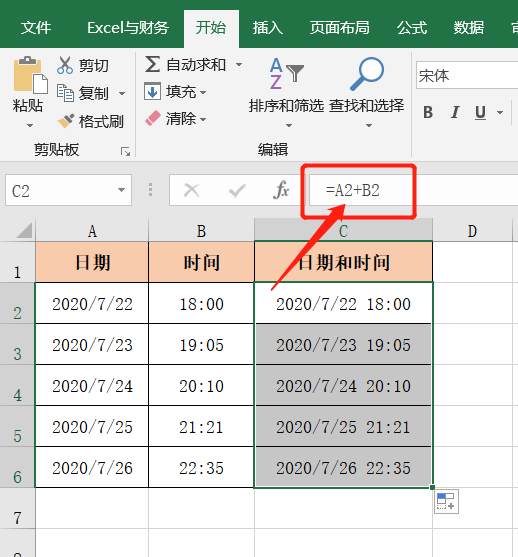Screen dimensions: 518x557
Task: Switch to the 插入 Insert tab
Action: 268,28
